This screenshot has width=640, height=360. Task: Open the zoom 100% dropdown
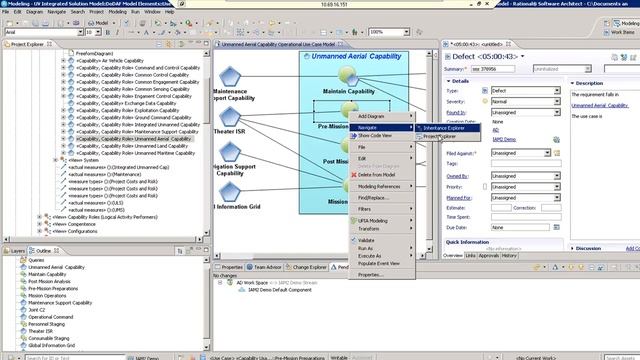(407, 32)
